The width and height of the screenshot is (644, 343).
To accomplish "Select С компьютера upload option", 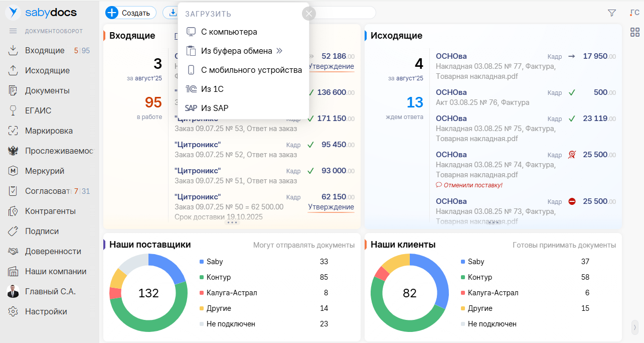I will (229, 32).
